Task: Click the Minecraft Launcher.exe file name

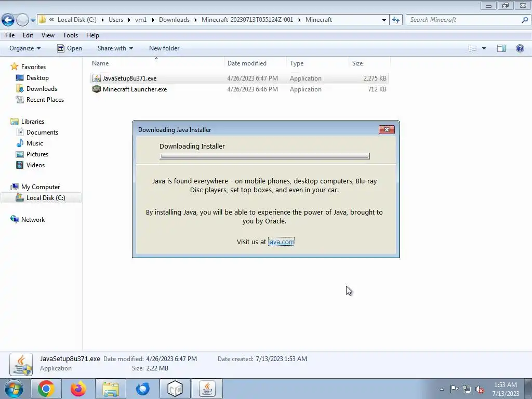Action: [x=135, y=89]
